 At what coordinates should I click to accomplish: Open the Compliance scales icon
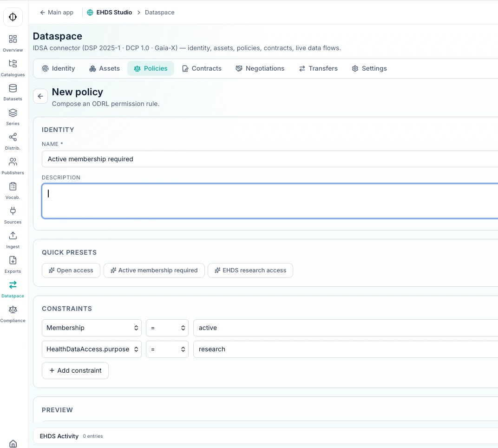pyautogui.click(x=13, y=310)
